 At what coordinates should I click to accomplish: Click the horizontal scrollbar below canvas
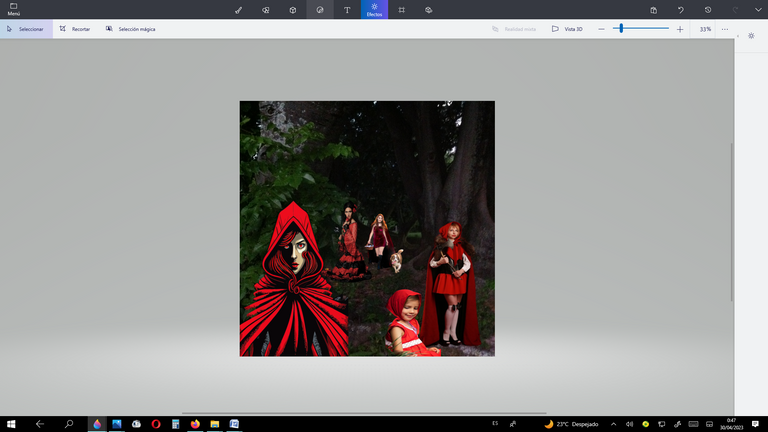click(364, 413)
